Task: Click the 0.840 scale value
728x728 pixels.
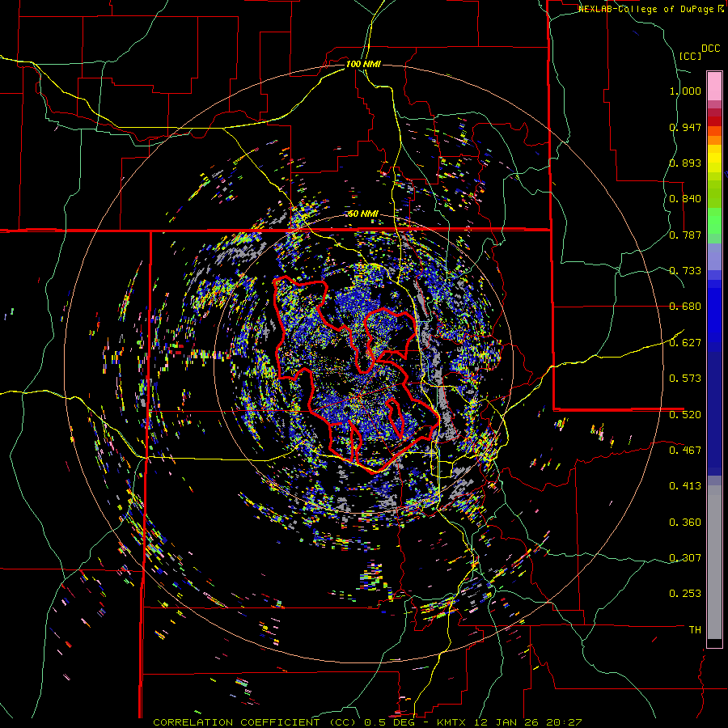Action: (x=685, y=199)
